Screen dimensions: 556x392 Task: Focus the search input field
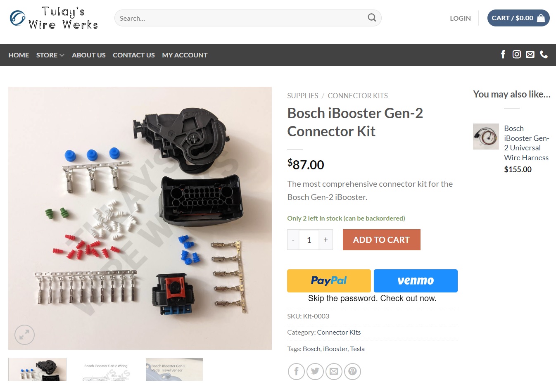click(241, 18)
